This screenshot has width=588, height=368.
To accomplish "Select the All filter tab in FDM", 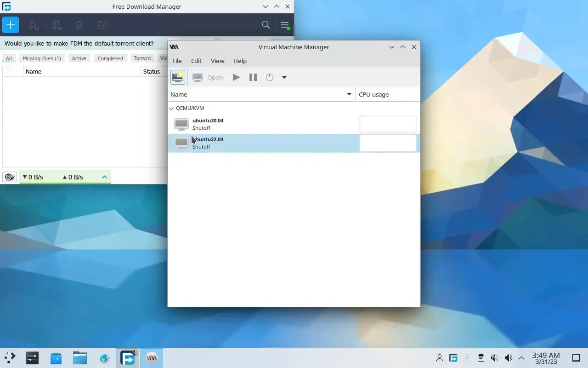I will [x=9, y=58].
